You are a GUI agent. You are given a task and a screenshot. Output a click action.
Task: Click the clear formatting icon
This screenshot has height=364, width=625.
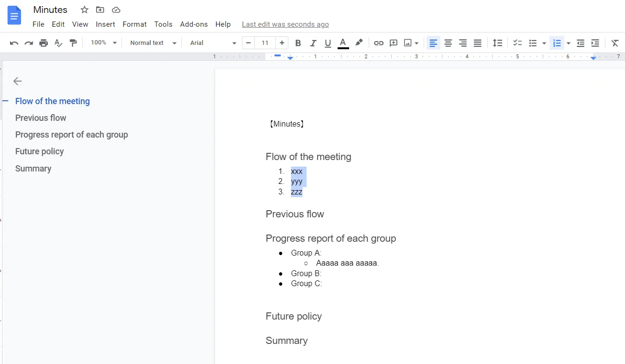pyautogui.click(x=615, y=43)
